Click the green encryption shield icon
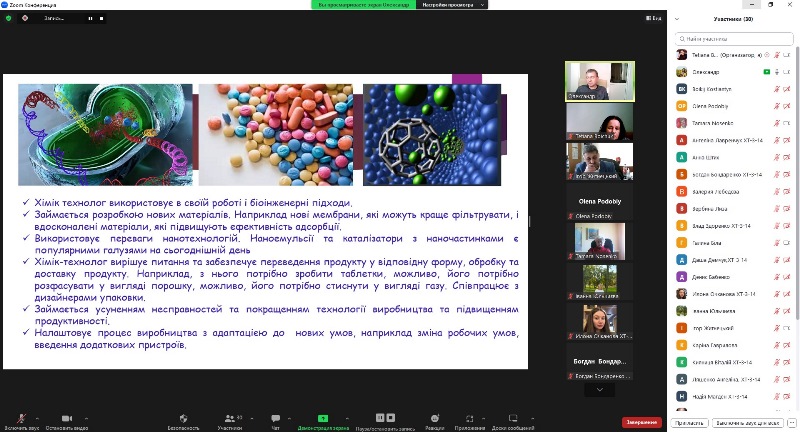800x432 pixels. [x=10, y=18]
